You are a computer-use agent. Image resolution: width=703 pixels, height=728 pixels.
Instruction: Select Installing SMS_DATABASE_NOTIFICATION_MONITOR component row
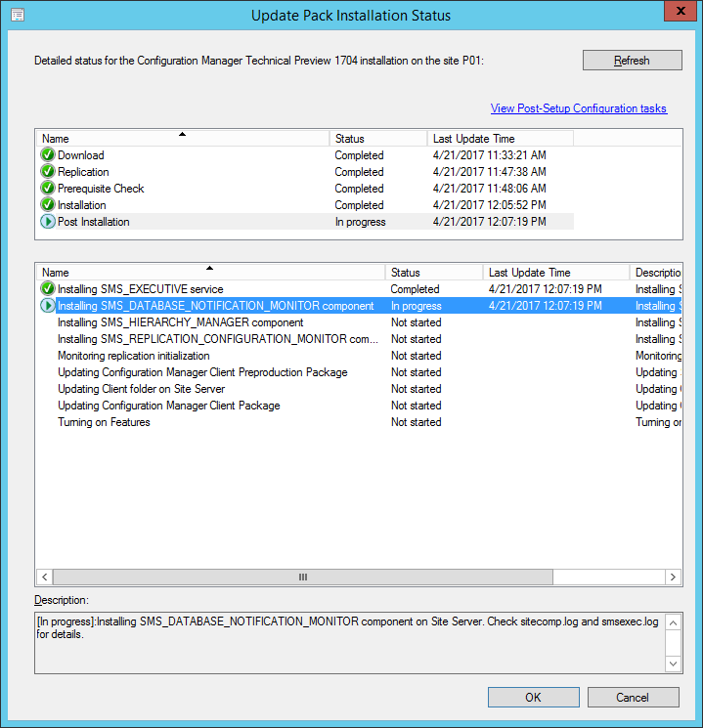tap(359, 306)
